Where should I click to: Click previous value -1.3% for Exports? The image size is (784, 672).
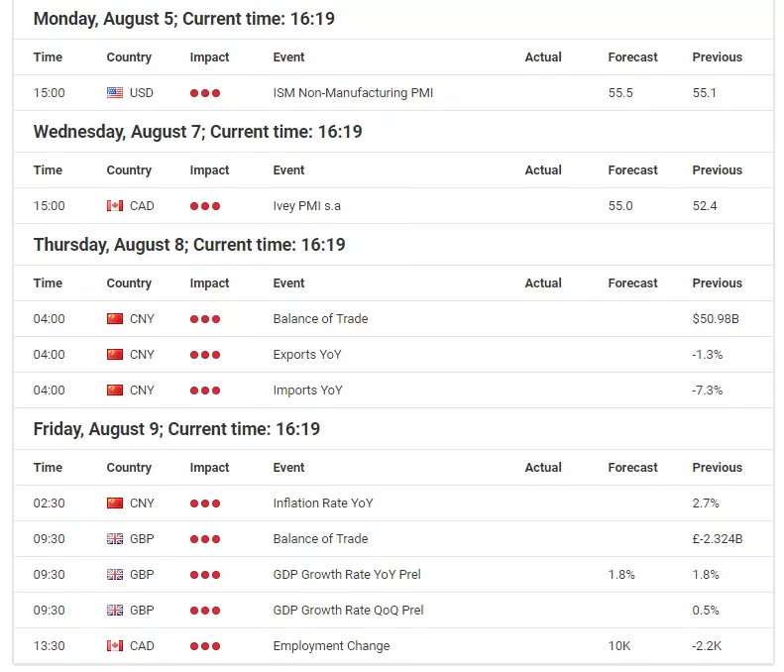[708, 355]
